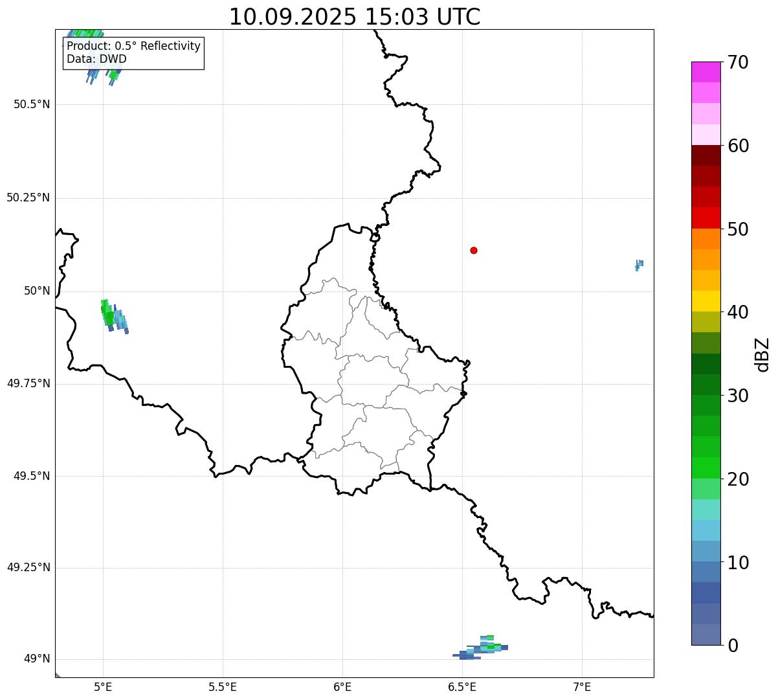
Task: Click the plot title 10.09.2025 15:03 UTC
Action: (x=355, y=17)
